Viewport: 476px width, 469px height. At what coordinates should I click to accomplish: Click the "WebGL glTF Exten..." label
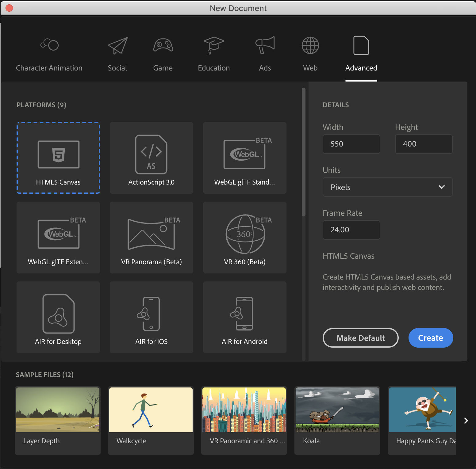point(58,262)
